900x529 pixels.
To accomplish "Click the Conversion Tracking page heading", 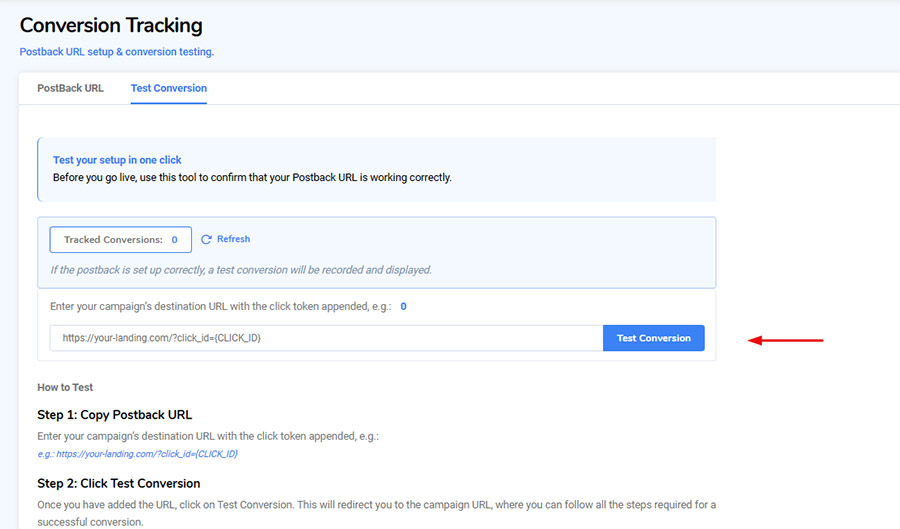I will [111, 25].
